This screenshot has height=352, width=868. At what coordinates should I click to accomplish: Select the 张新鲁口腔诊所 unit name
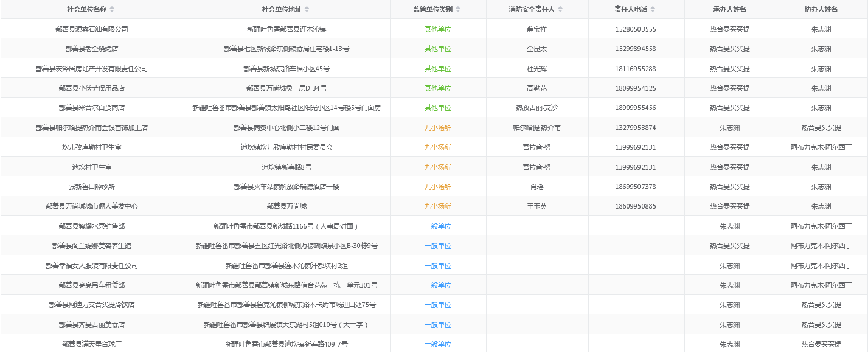[x=91, y=187]
